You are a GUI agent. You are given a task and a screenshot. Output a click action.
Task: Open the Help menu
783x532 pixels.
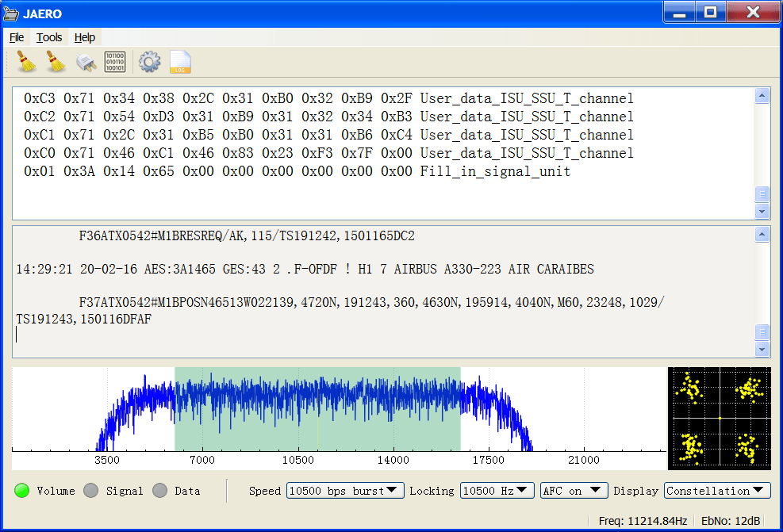coord(85,37)
